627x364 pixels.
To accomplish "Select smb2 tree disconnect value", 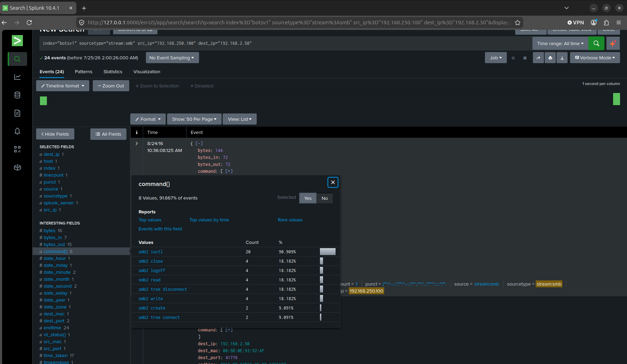I will 163,289.
